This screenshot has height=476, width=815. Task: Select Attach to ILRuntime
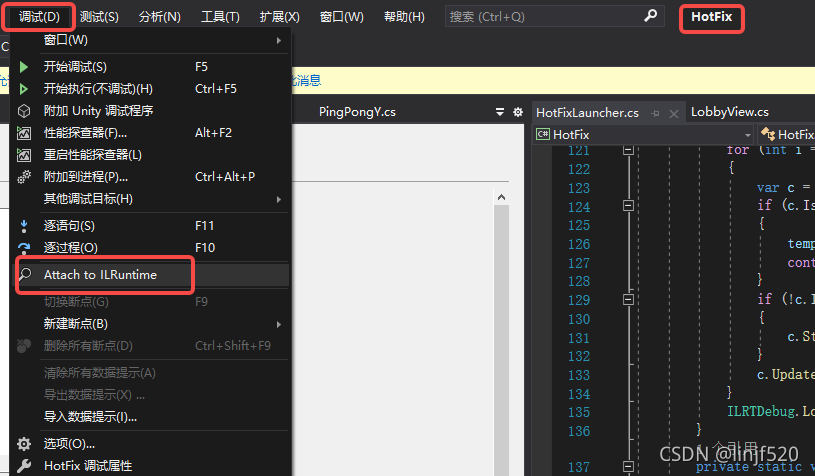(x=151, y=274)
